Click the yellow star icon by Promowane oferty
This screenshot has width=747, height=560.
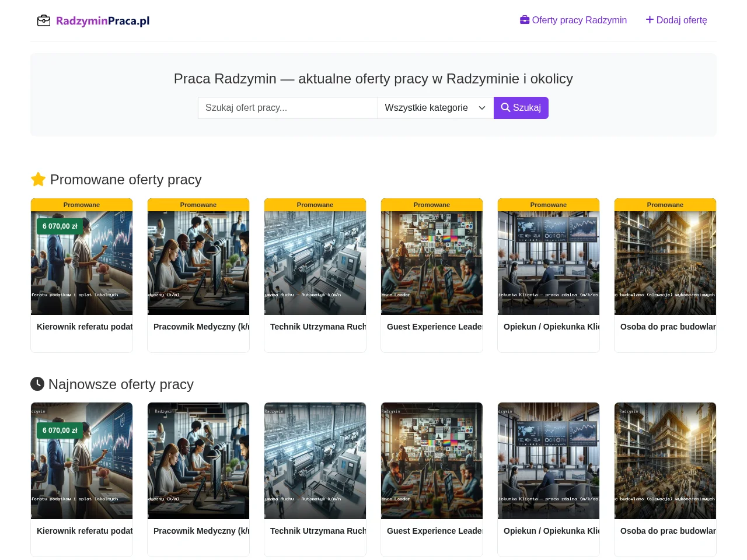tap(38, 179)
